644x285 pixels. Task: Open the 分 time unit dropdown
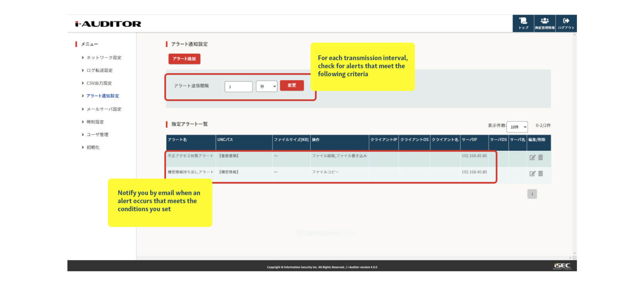coord(267,86)
